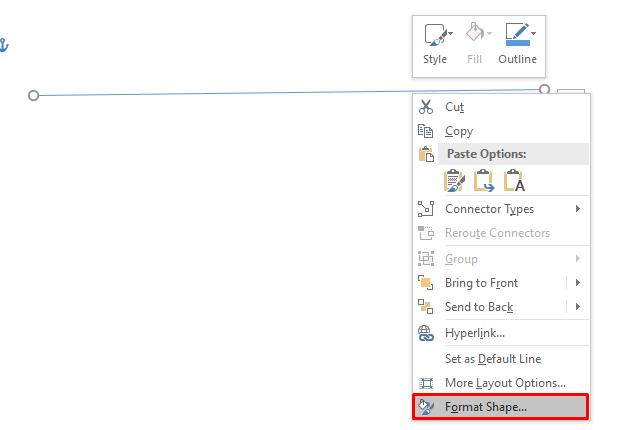Expand the Bring to Front submenu arrow
The height and width of the screenshot is (430, 638).
tap(578, 282)
